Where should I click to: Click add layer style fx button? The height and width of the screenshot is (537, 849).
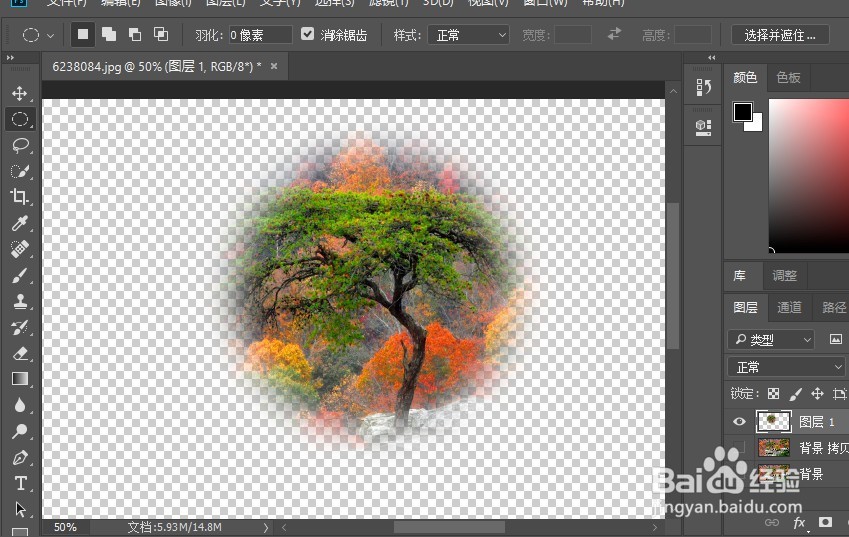pos(799,522)
